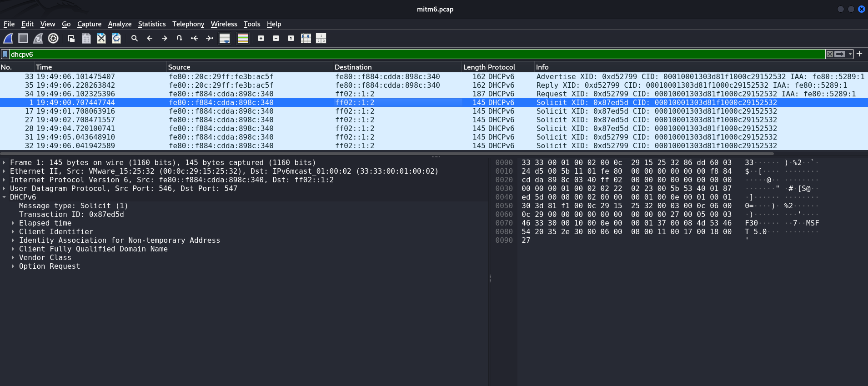
Task: Sort packets by Source column header
Action: tap(250, 67)
